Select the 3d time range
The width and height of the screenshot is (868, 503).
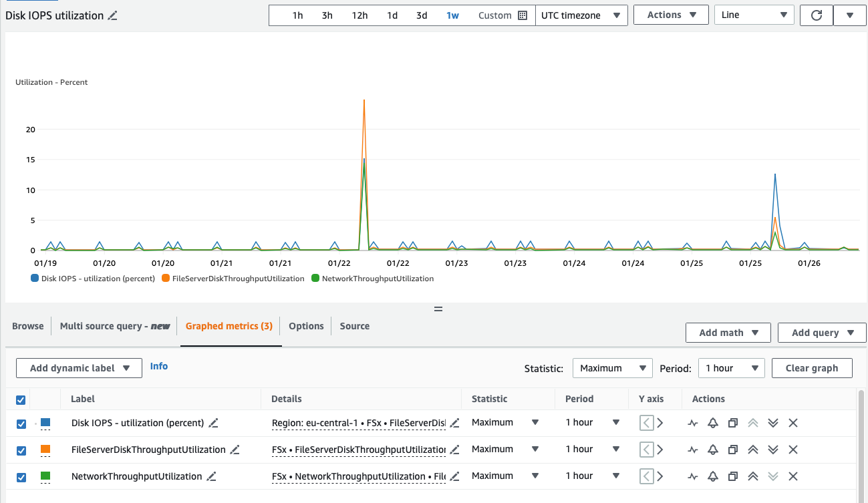(x=422, y=15)
